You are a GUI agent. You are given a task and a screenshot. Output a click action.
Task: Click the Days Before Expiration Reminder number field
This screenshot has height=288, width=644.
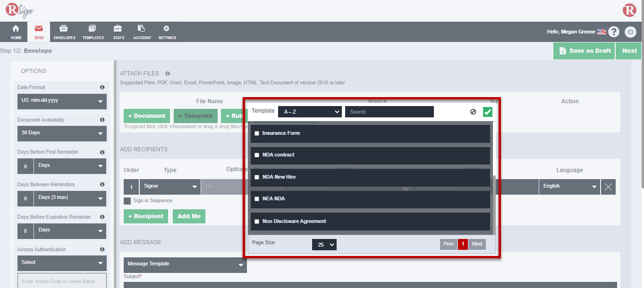(x=25, y=231)
